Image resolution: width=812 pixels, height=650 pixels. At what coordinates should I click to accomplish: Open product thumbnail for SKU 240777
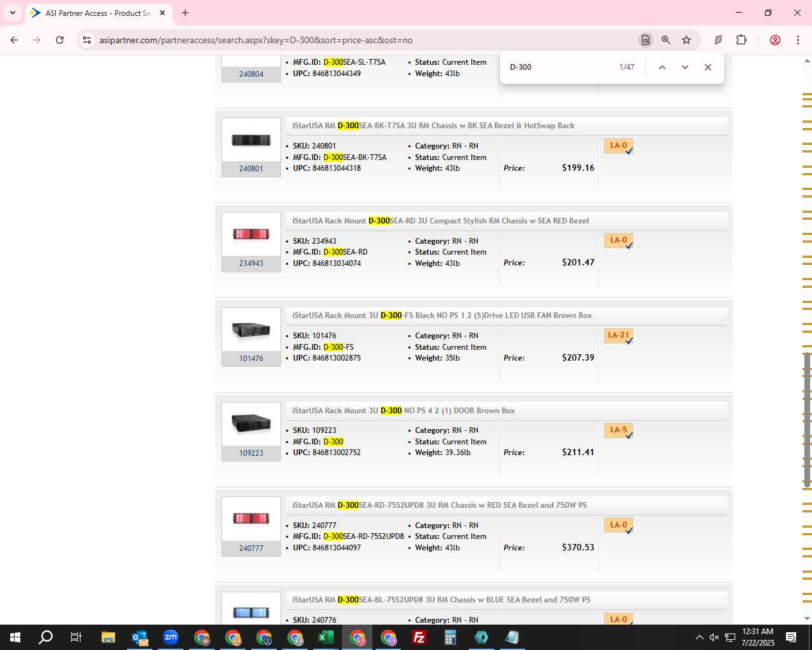[x=251, y=519]
